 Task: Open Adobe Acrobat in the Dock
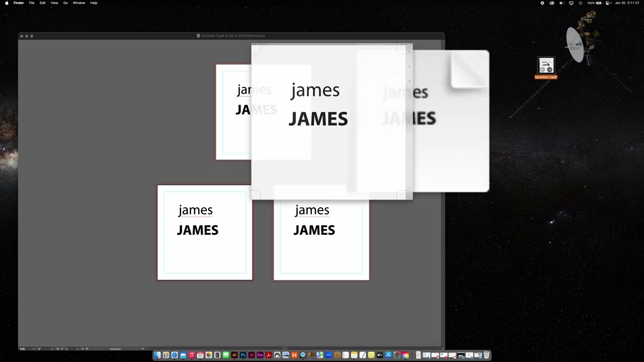[269, 355]
